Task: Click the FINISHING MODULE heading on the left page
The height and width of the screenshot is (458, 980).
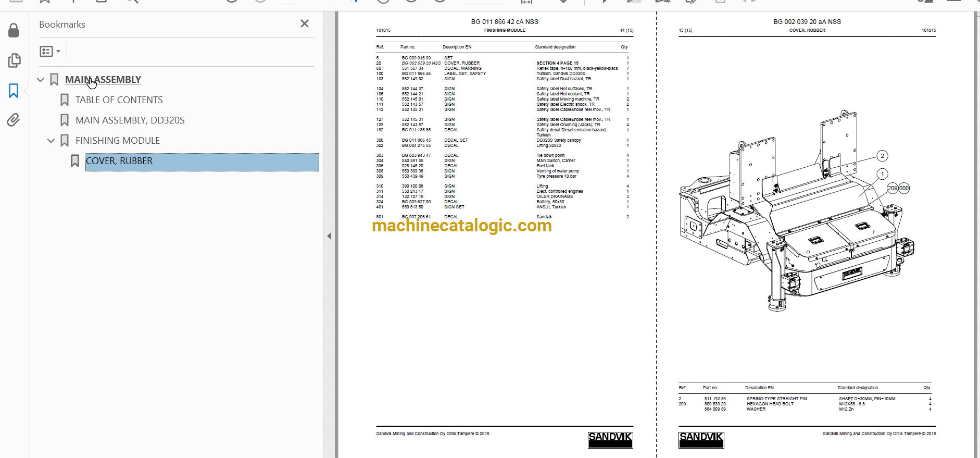Action: [505, 30]
